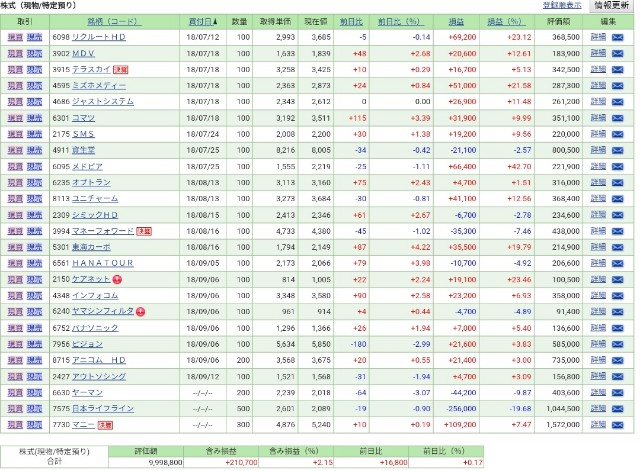Sort by the 前日比（%） column header
640x471 pixels.
point(399,22)
